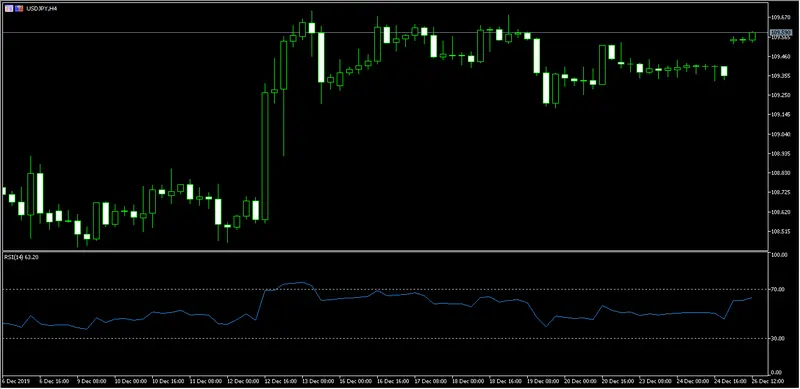Click the RSI 100.00 scale label
800x389 pixels.
click(x=778, y=255)
